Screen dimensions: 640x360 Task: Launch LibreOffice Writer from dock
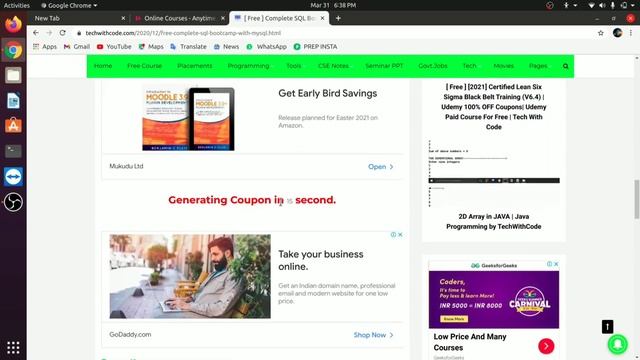[x=13, y=101]
